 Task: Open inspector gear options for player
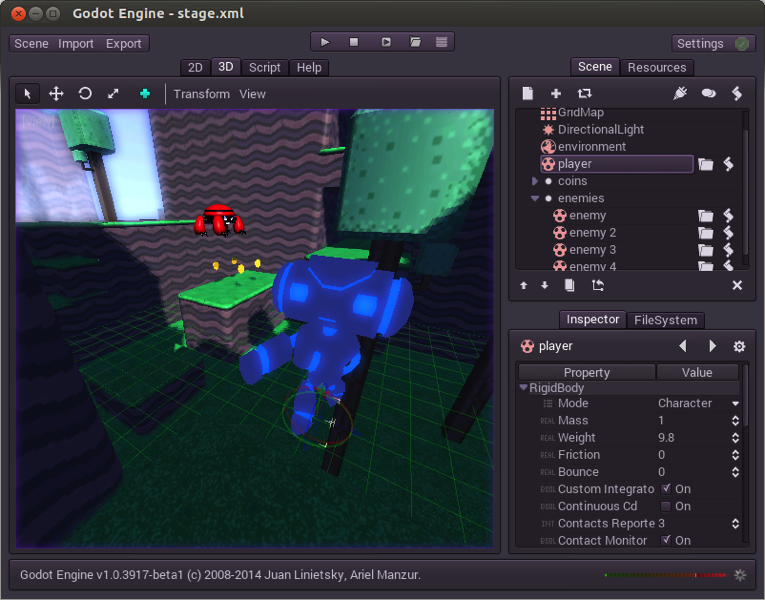(x=739, y=346)
